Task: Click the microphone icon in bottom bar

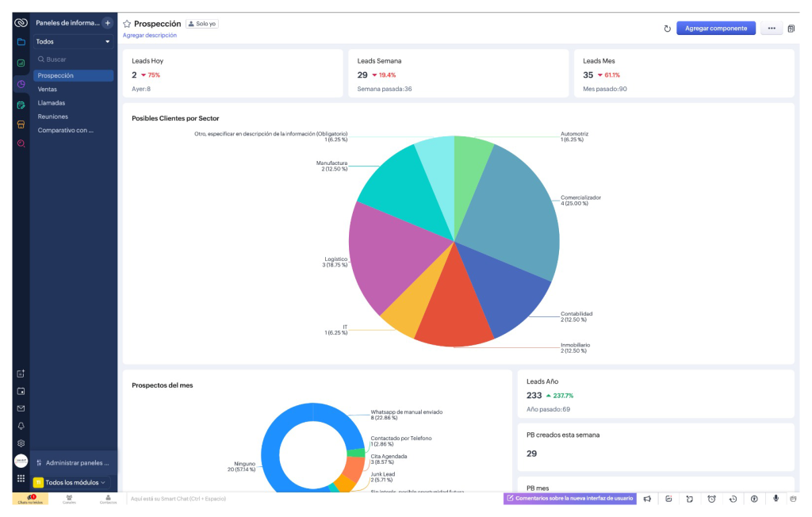Action: tap(776, 499)
